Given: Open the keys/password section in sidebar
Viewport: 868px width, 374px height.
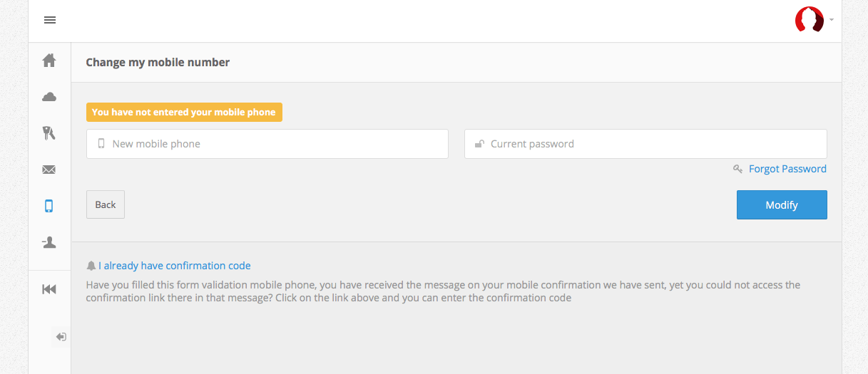Looking at the screenshot, I should [49, 133].
